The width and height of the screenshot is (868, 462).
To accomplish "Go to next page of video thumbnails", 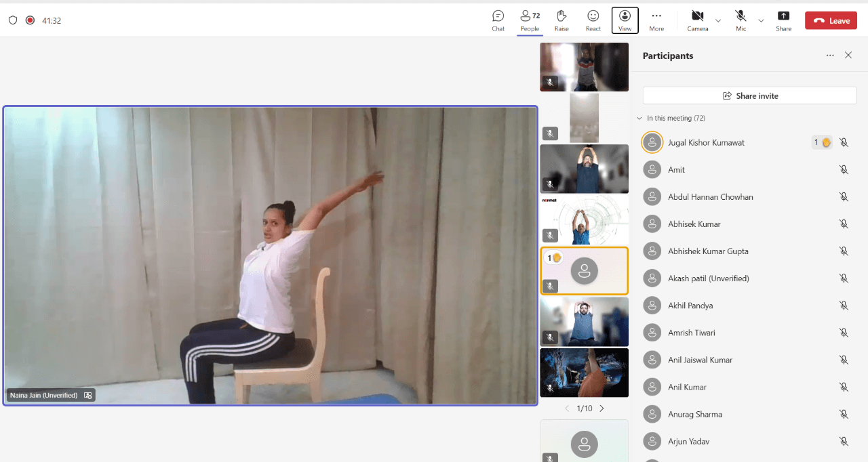I will 601,408.
